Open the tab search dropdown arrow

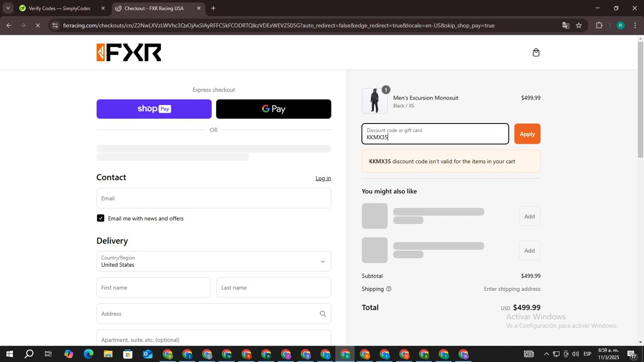point(8,8)
